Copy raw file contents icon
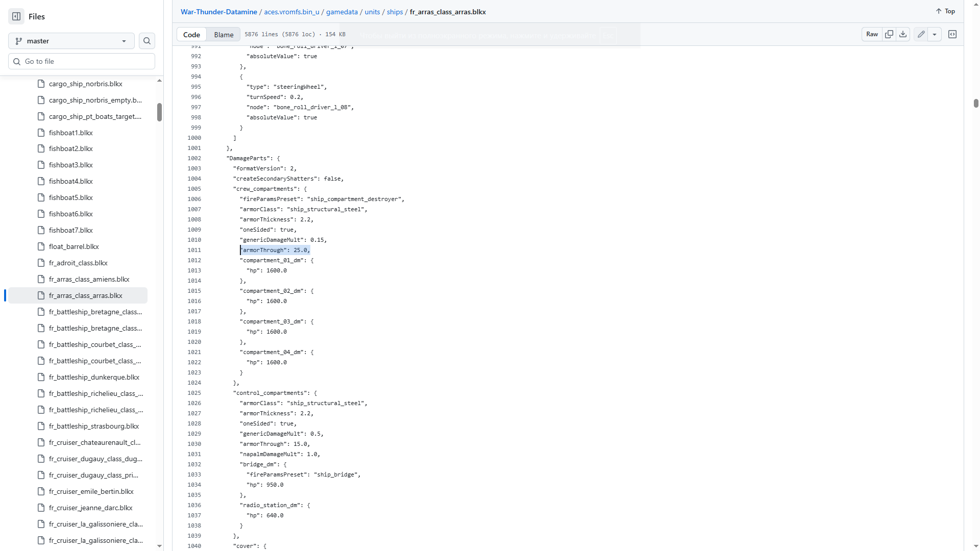 tap(889, 34)
